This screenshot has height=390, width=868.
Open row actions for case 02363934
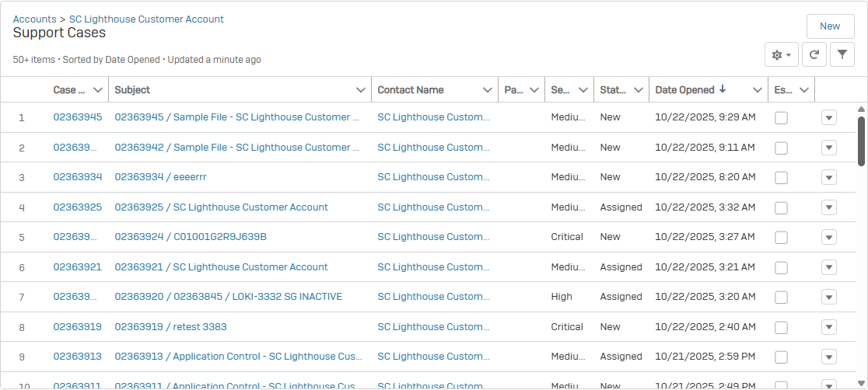(828, 177)
